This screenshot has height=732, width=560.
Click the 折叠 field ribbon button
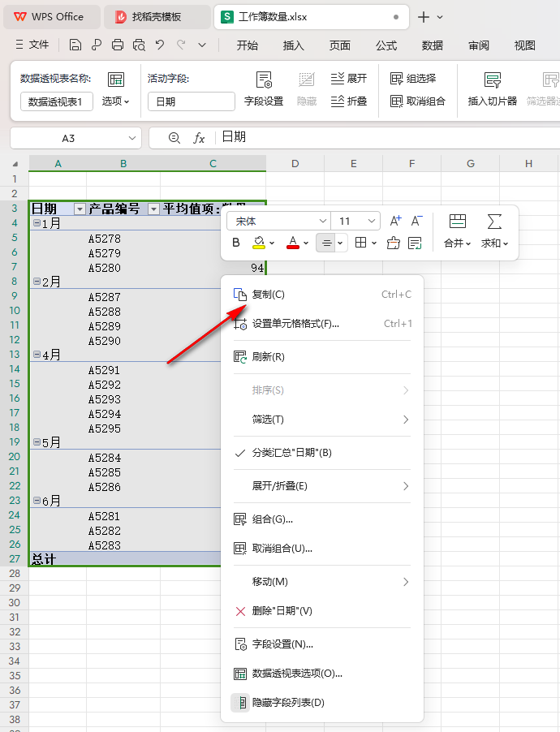(349, 101)
